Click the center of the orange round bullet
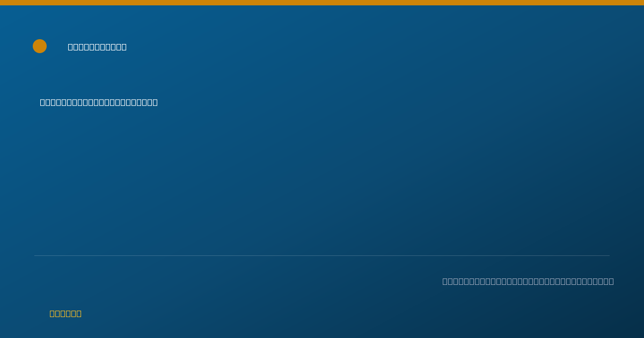 40,46
